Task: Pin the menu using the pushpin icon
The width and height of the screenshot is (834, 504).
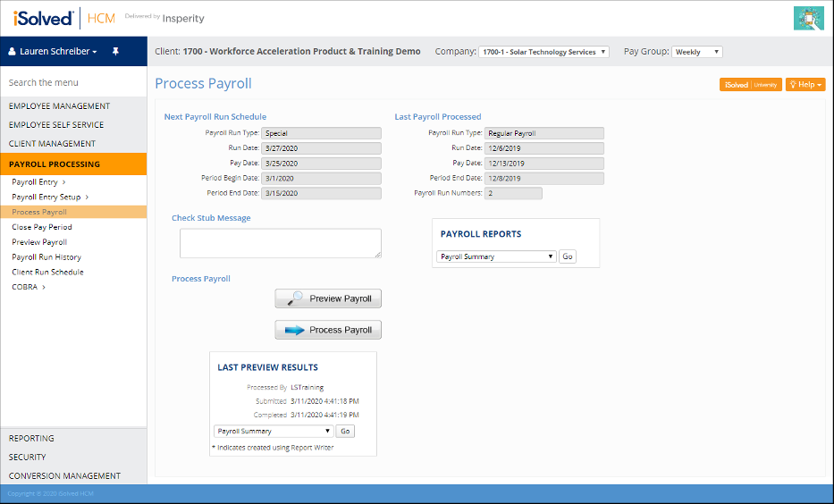Action: click(x=115, y=52)
